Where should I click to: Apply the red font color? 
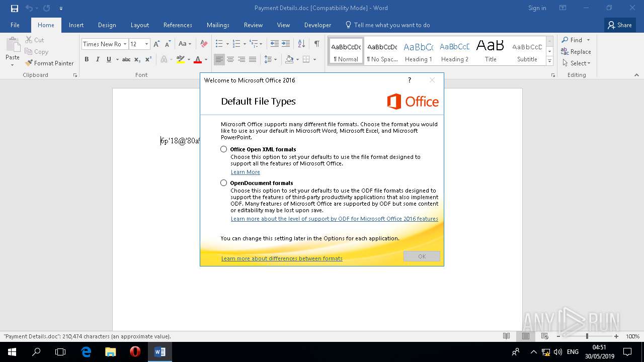click(198, 59)
